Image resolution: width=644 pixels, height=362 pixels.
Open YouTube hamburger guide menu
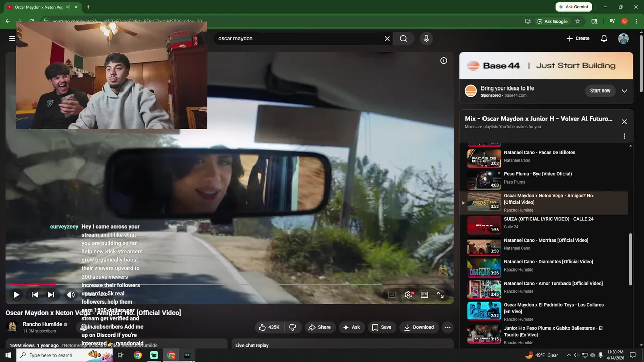(12, 38)
